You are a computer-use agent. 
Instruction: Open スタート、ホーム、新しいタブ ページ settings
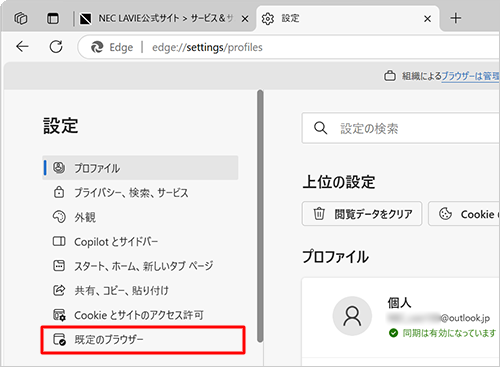[x=140, y=266]
